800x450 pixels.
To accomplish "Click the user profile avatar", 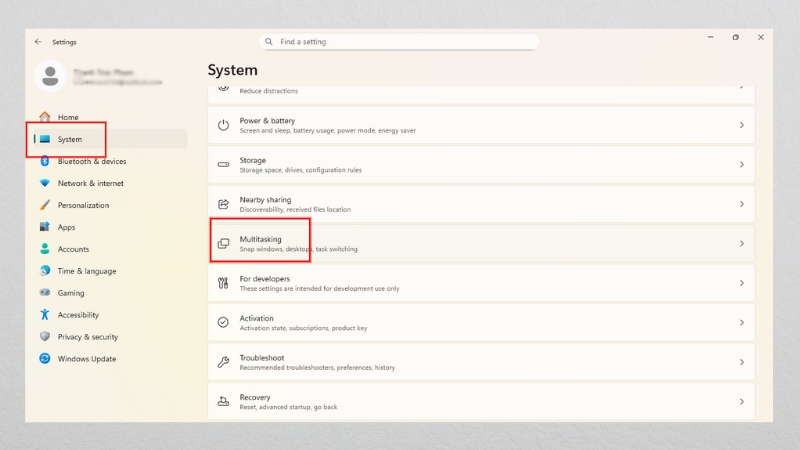I will pyautogui.click(x=50, y=77).
